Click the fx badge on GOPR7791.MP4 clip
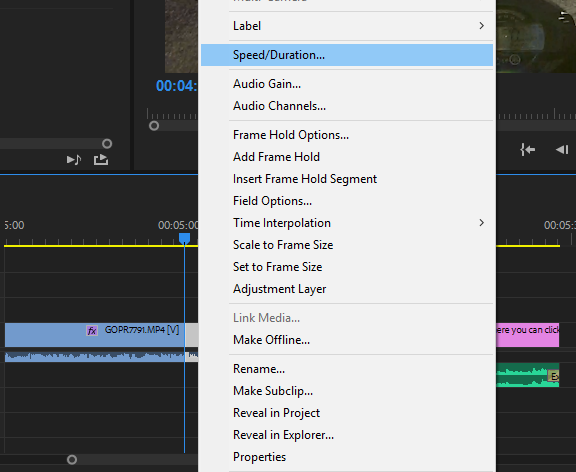Viewport: 576px width, 472px height. click(x=92, y=331)
